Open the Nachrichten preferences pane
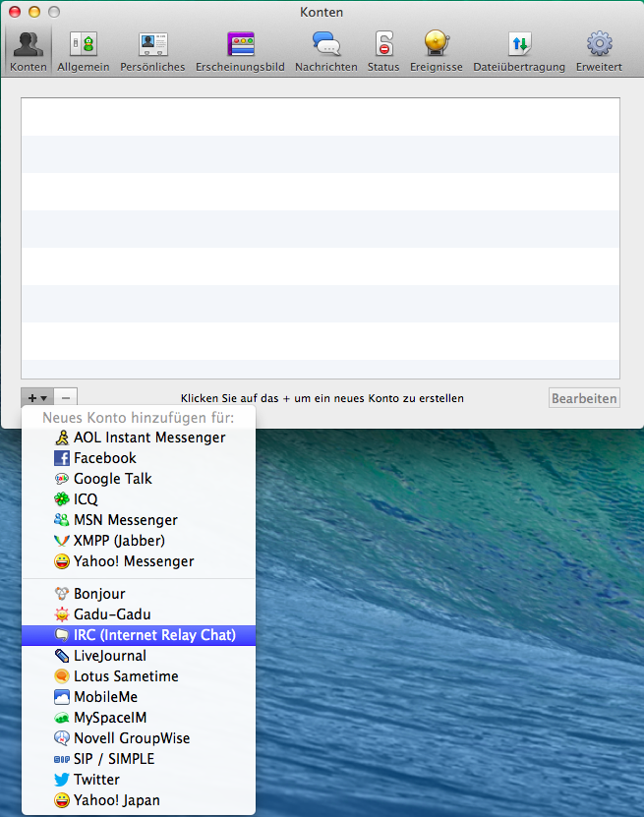 click(x=325, y=51)
